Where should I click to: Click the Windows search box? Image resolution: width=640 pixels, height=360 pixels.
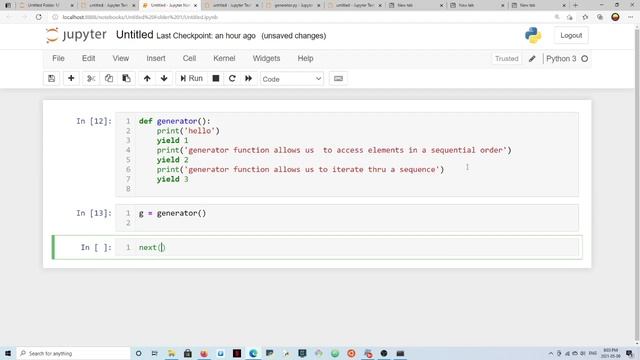[x=73, y=353]
